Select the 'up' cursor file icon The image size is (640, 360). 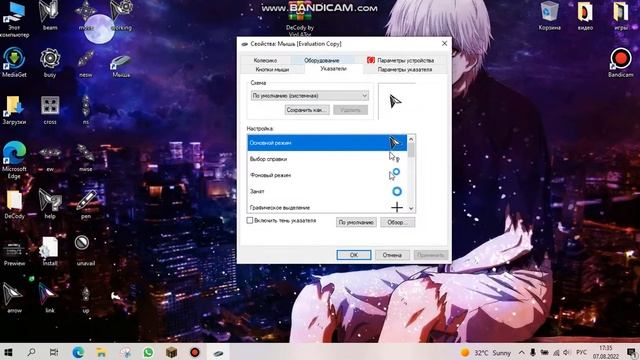[x=86, y=300]
